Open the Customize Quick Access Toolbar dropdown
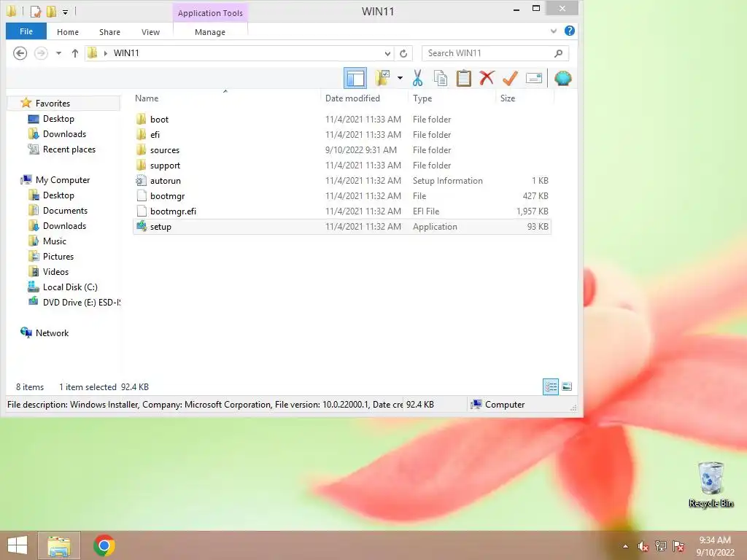This screenshot has width=747, height=560. pyautogui.click(x=65, y=12)
